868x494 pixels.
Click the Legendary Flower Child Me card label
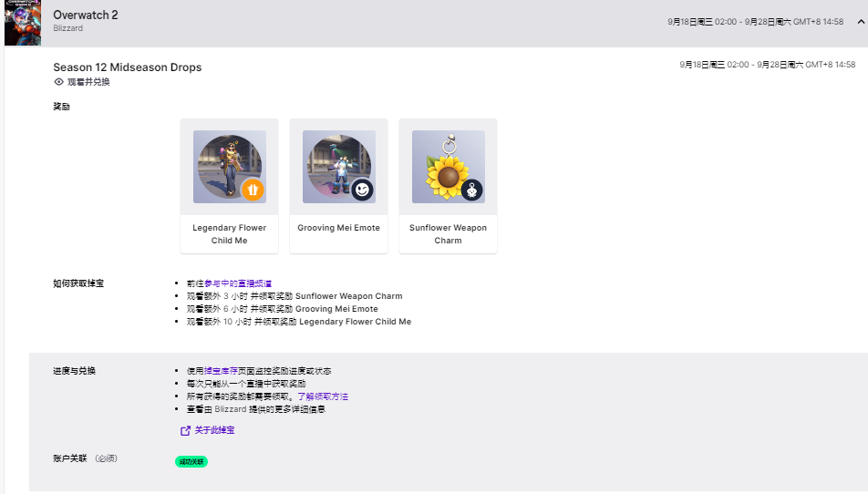pos(229,234)
